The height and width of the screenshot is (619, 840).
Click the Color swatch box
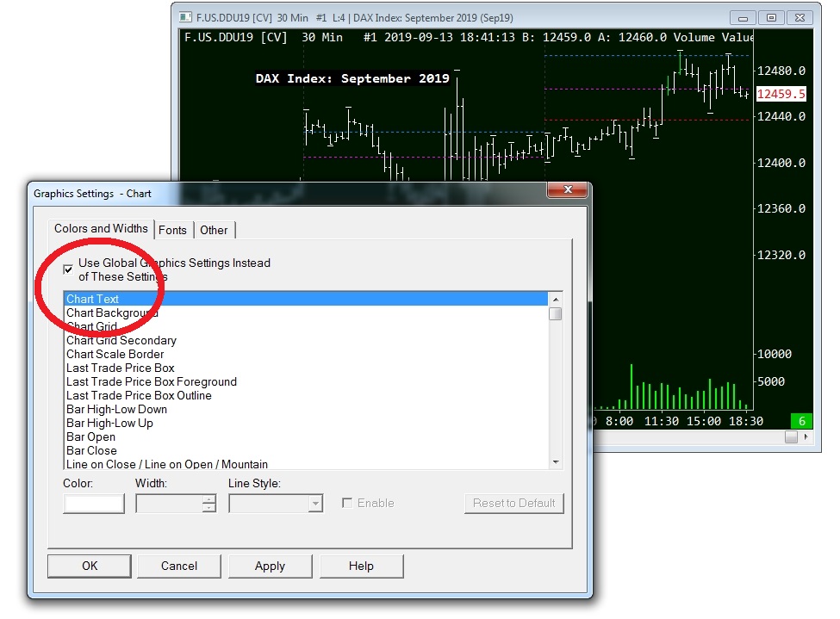[94, 504]
